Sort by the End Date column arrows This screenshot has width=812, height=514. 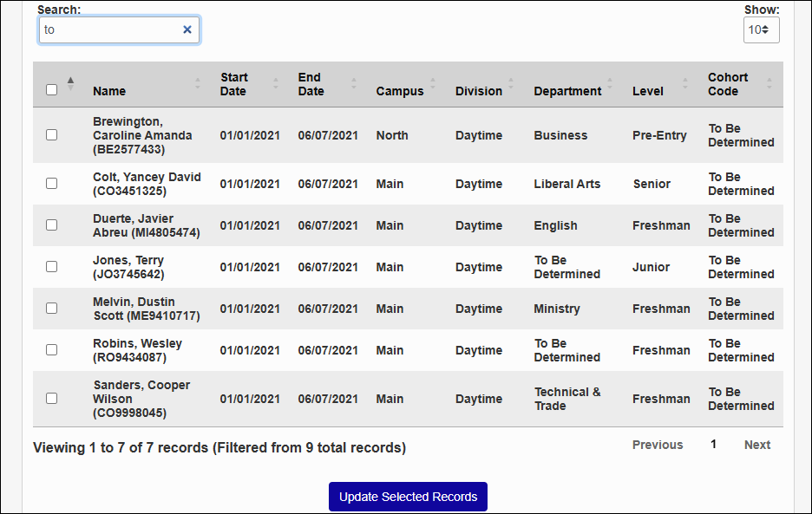tap(354, 84)
